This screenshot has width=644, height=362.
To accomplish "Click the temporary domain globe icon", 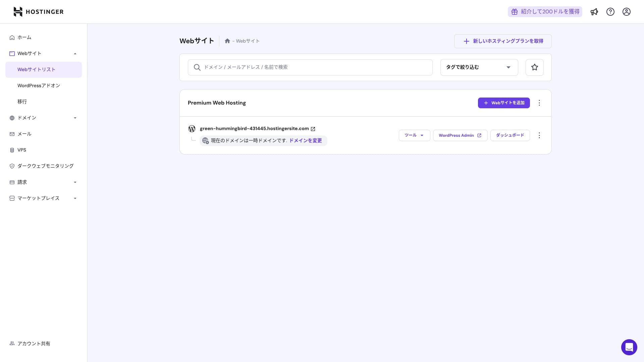I will (x=206, y=141).
